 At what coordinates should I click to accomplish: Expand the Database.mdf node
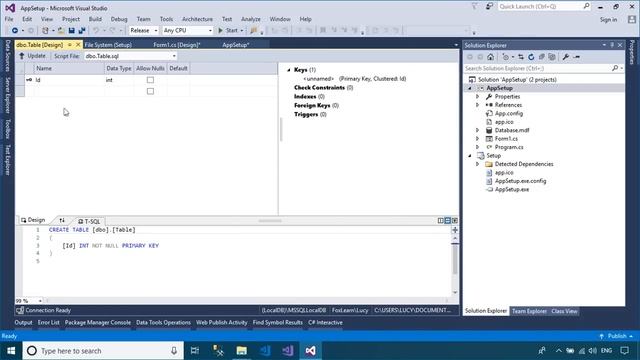tap(478, 130)
